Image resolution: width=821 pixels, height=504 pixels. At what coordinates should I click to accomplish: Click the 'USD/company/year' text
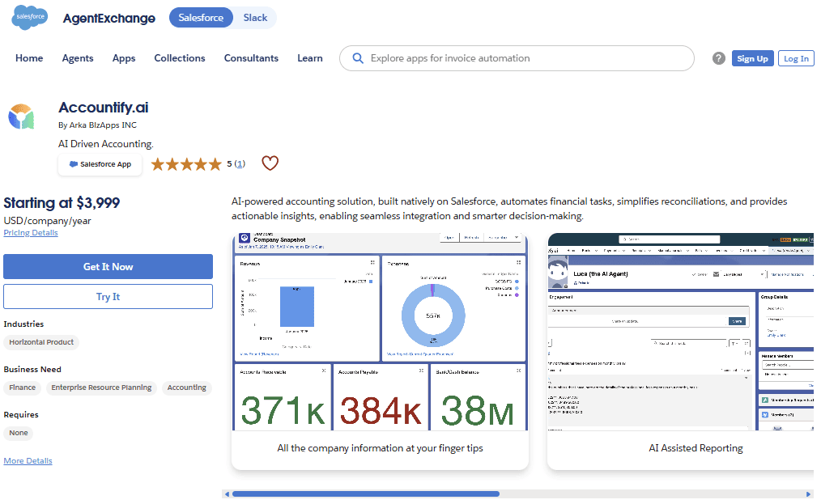pos(47,221)
